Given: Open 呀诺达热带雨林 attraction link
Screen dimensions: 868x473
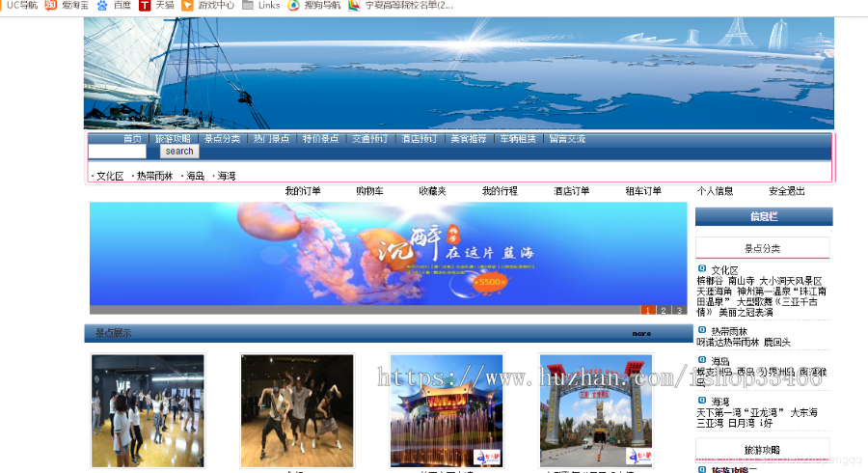Looking at the screenshot, I should click(727, 343).
